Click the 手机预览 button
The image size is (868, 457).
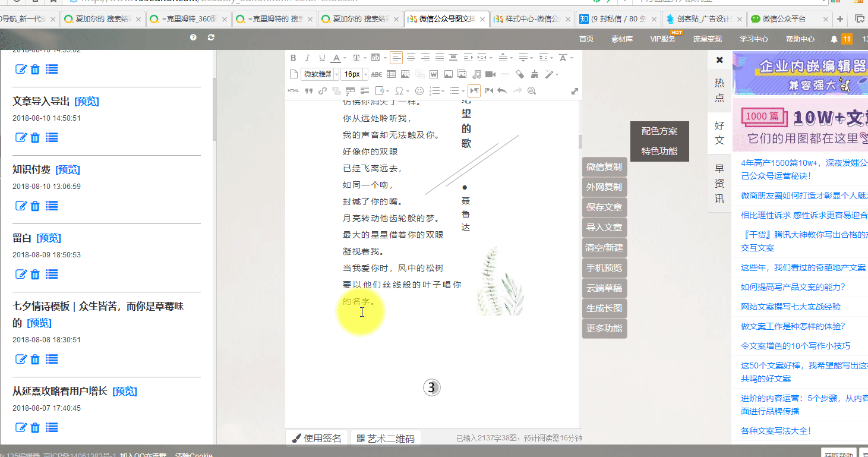pos(604,268)
